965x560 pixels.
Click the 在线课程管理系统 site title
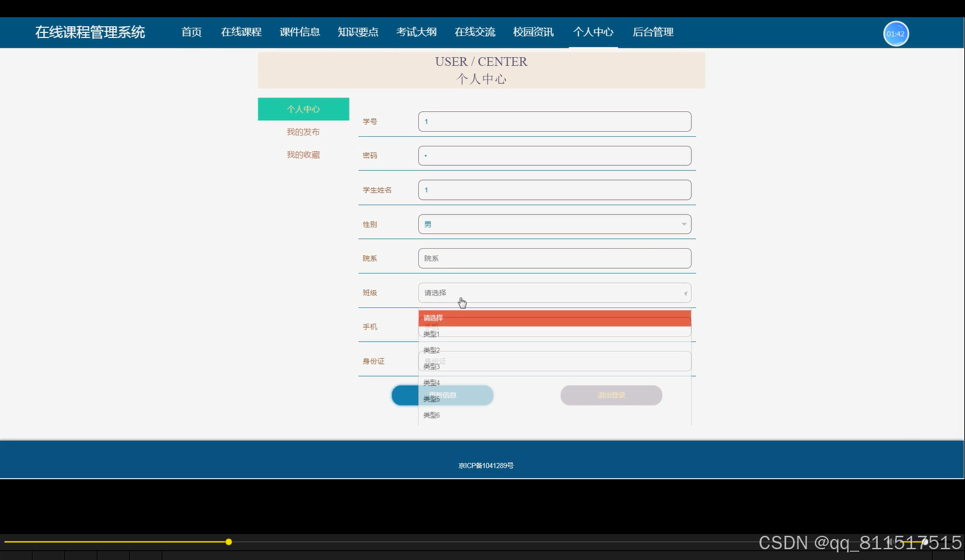tap(90, 32)
